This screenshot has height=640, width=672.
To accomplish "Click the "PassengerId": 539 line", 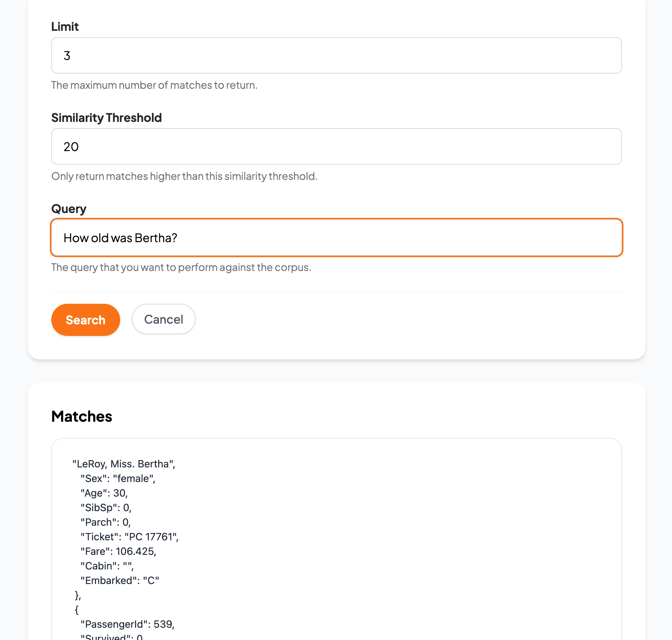I will [127, 624].
